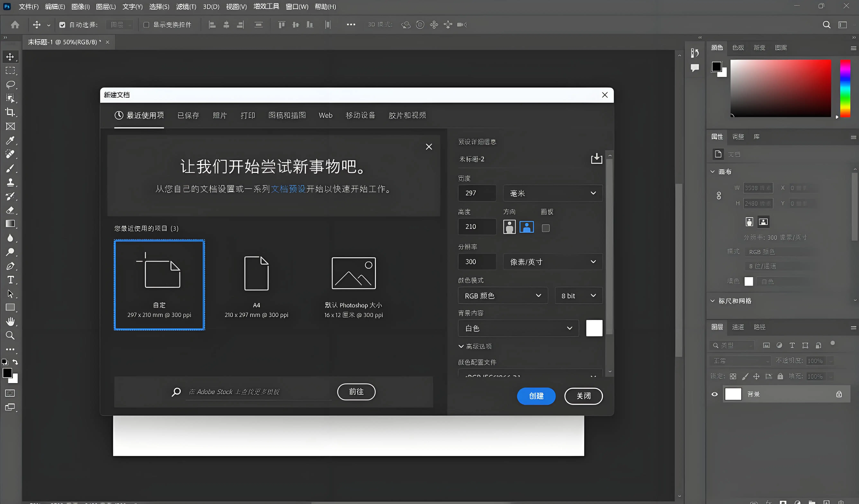Image resolution: width=859 pixels, height=504 pixels.
Task: Click the white background color swatch in dialog
Action: coord(594,328)
